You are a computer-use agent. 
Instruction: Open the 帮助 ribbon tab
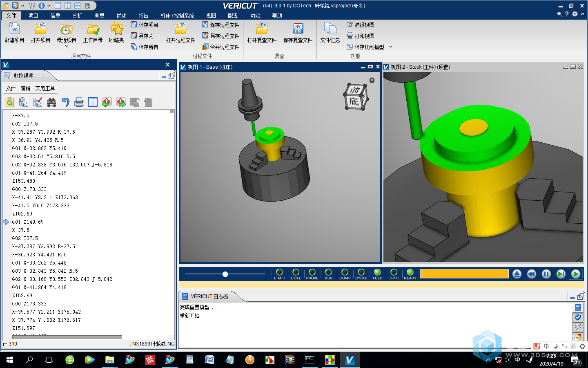(277, 16)
